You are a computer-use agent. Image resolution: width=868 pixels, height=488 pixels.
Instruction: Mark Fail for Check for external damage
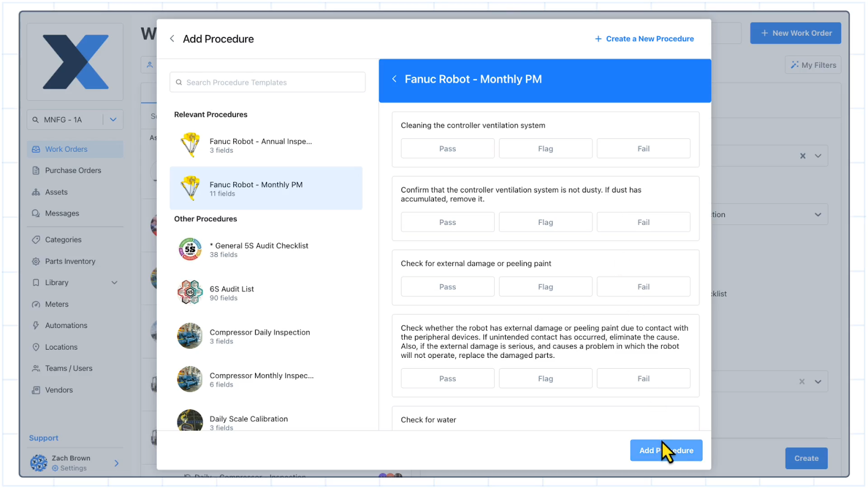(643, 287)
